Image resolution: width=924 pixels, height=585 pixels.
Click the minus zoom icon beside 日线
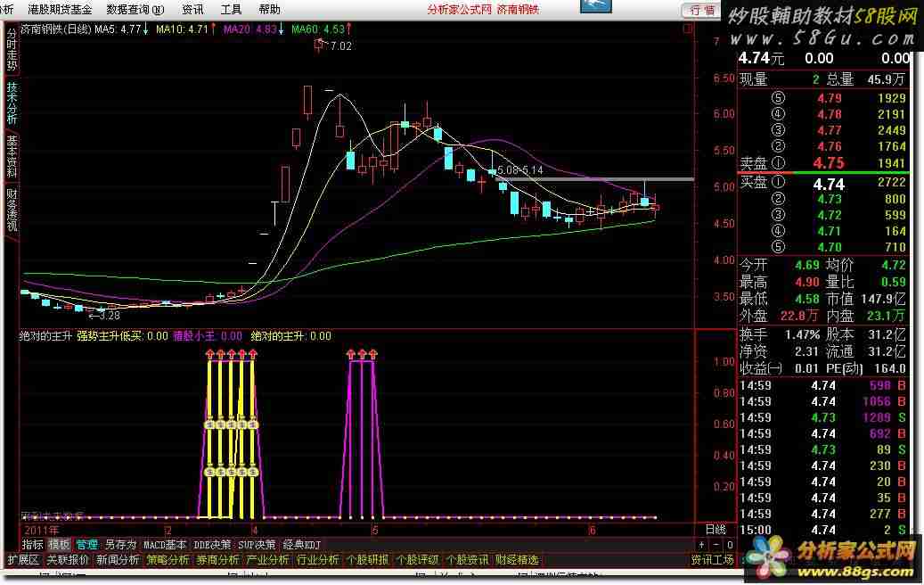[717, 544]
